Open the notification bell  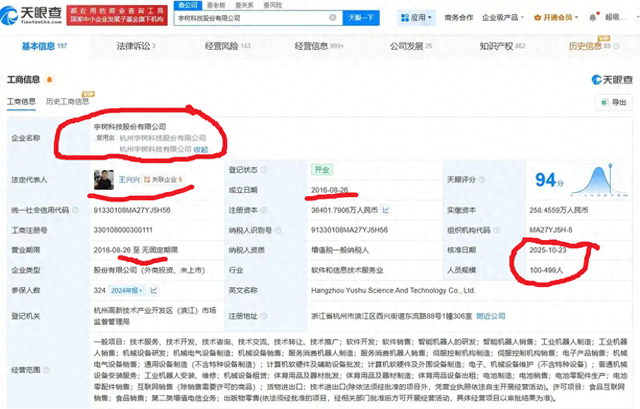pyautogui.click(x=593, y=18)
